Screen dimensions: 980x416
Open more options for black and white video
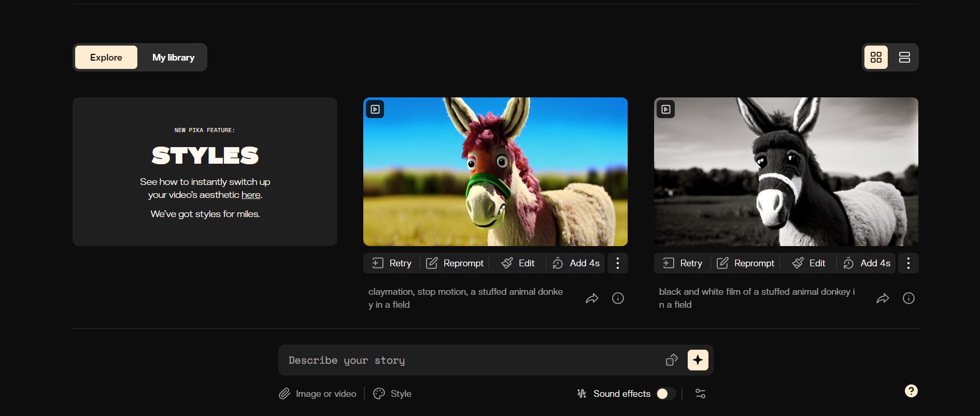click(908, 263)
